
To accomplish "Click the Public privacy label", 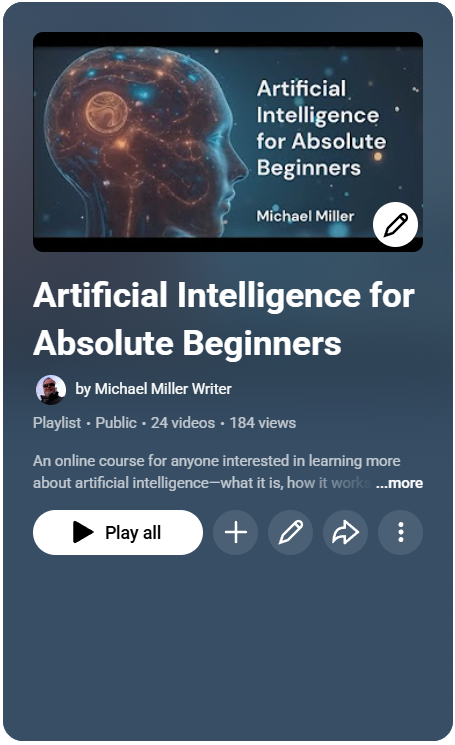I will (x=116, y=422).
